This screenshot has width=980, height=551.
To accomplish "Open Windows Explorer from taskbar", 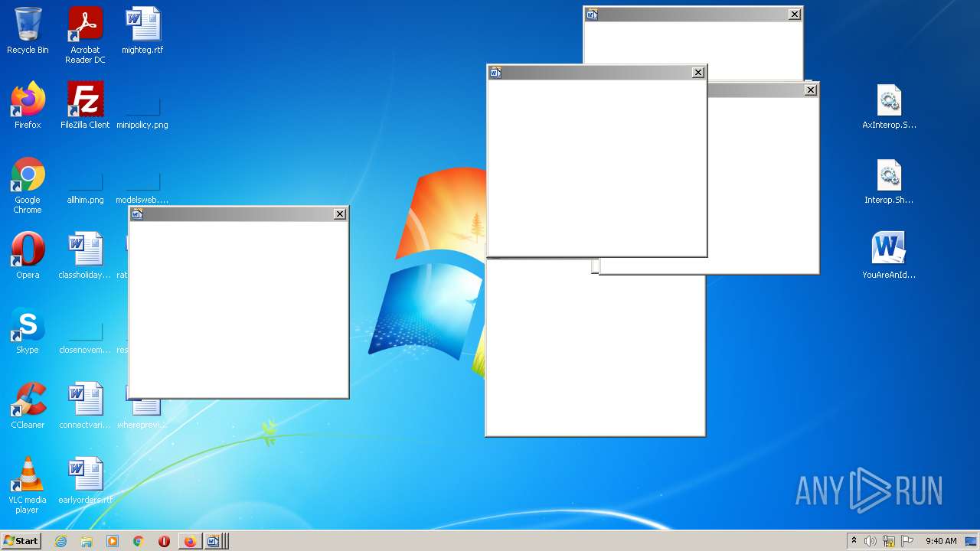I will click(87, 541).
